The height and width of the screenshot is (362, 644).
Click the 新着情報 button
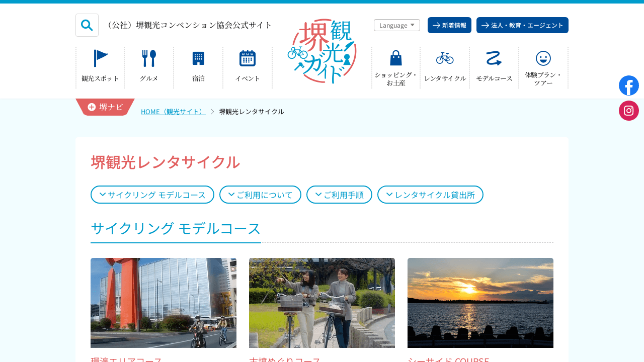tap(449, 25)
